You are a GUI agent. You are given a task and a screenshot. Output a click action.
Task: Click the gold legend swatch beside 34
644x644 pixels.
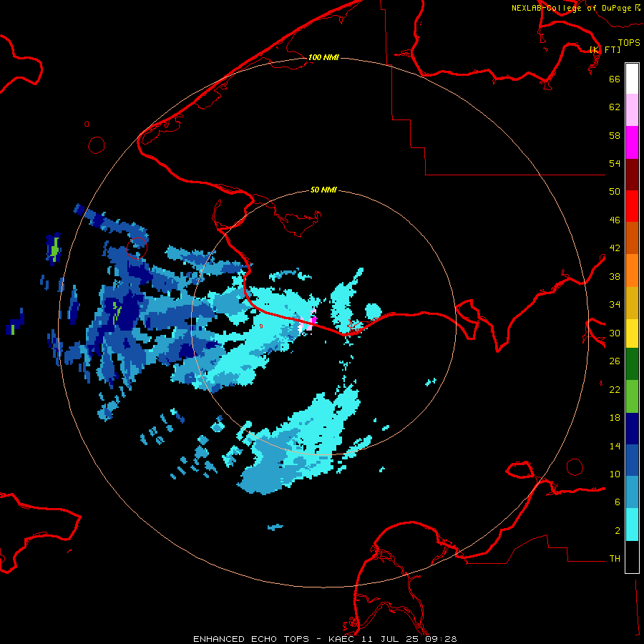click(632, 302)
